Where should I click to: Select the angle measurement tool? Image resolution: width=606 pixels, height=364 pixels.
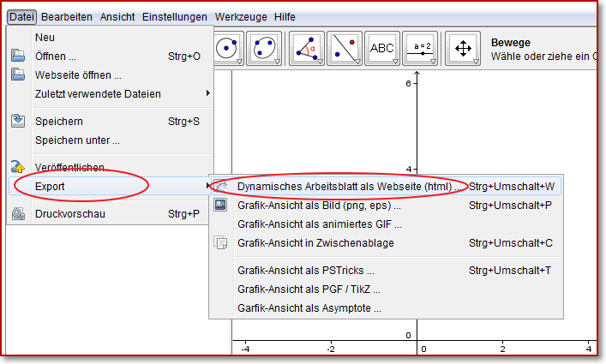(307, 49)
